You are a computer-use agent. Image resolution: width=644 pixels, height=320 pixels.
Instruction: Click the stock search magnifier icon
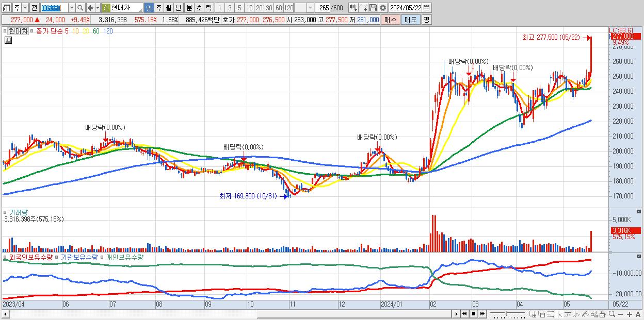coord(80,8)
